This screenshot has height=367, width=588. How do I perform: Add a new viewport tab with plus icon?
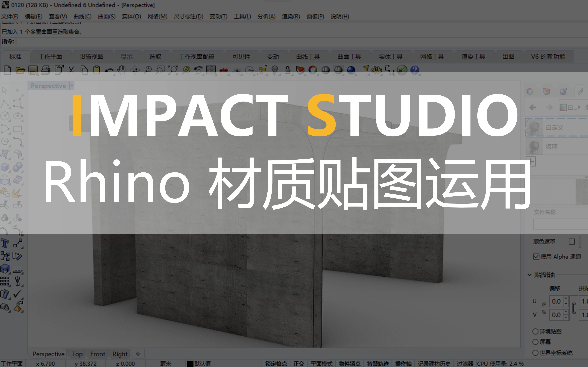[x=138, y=354]
